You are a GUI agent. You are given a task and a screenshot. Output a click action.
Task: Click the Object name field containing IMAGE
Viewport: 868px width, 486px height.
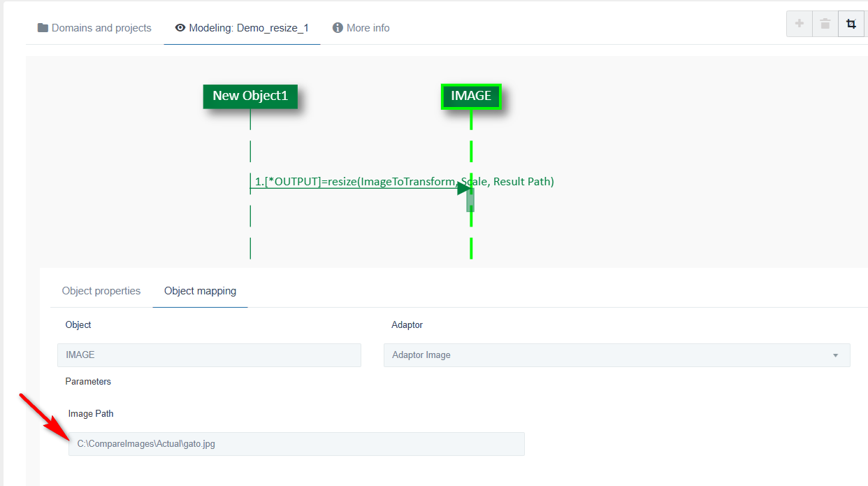pos(209,355)
